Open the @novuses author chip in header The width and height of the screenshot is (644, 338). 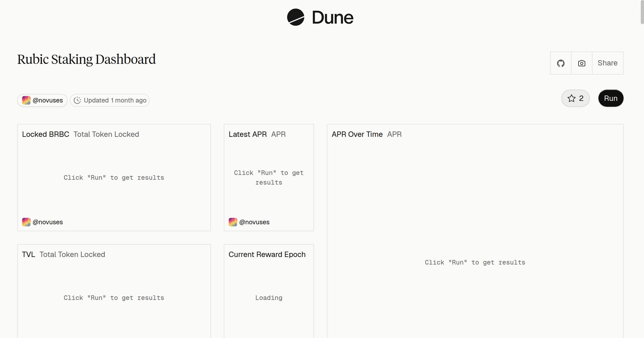click(42, 100)
